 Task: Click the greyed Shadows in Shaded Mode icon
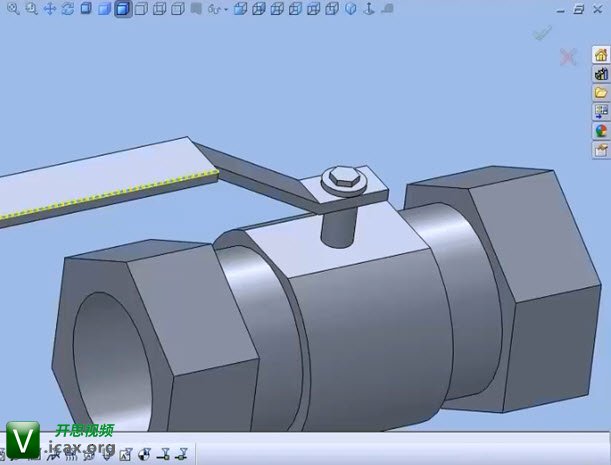(196, 9)
